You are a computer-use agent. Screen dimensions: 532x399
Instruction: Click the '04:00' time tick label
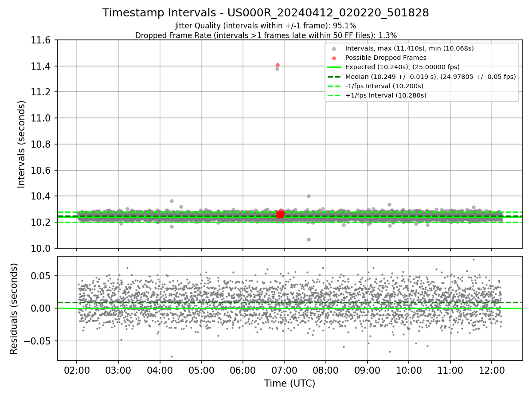click(x=160, y=370)
